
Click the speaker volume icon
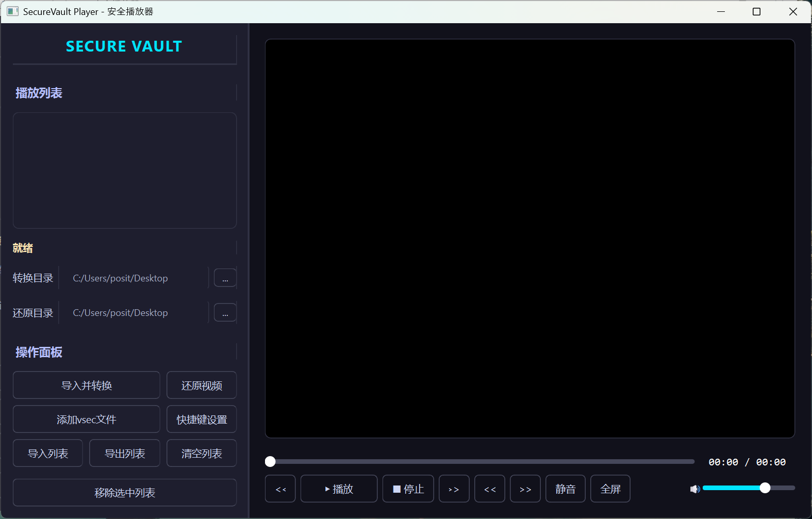click(695, 489)
